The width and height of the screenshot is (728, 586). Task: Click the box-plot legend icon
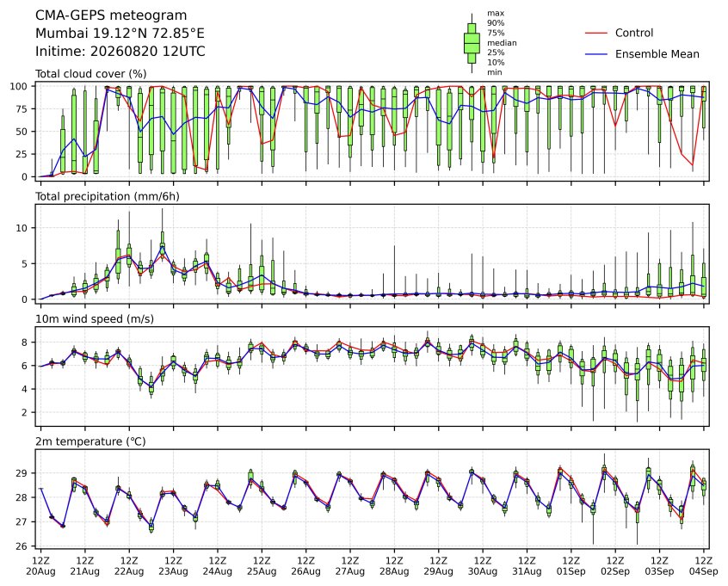(x=472, y=43)
